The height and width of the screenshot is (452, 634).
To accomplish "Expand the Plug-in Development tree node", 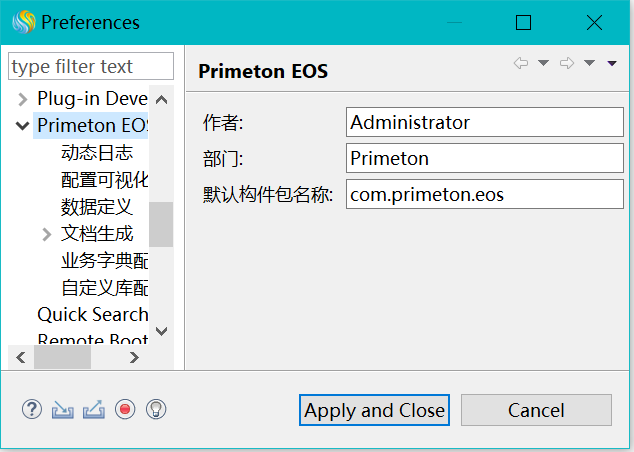I will point(22,99).
